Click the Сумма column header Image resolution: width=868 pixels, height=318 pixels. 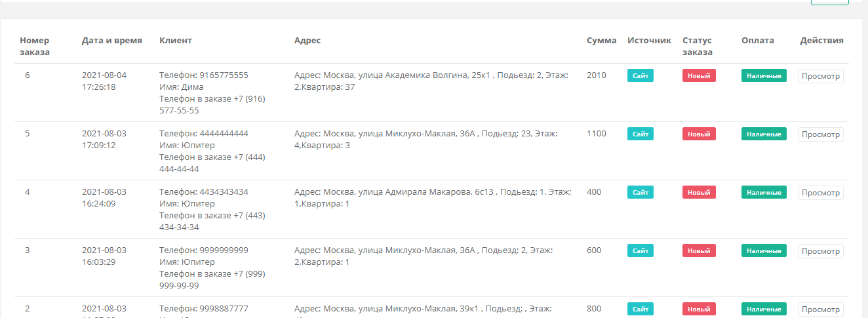pyautogui.click(x=601, y=41)
